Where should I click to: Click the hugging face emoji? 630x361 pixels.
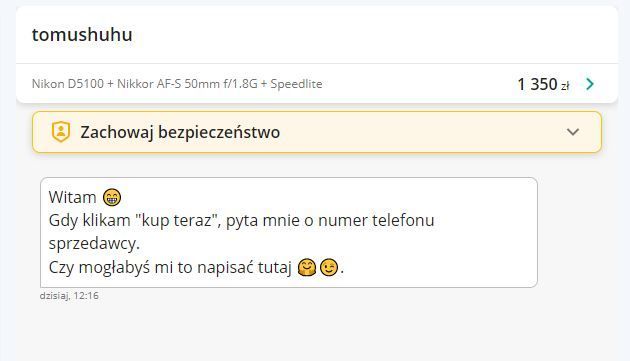pos(307,268)
